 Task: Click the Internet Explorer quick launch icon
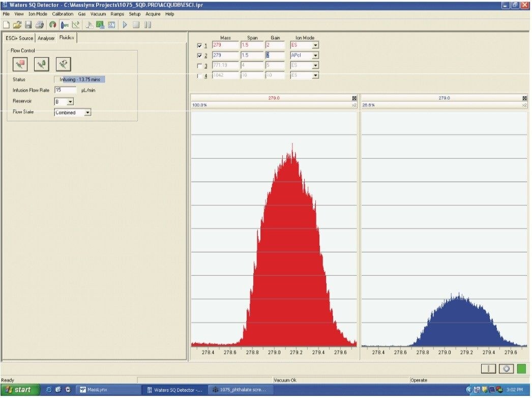(48, 390)
